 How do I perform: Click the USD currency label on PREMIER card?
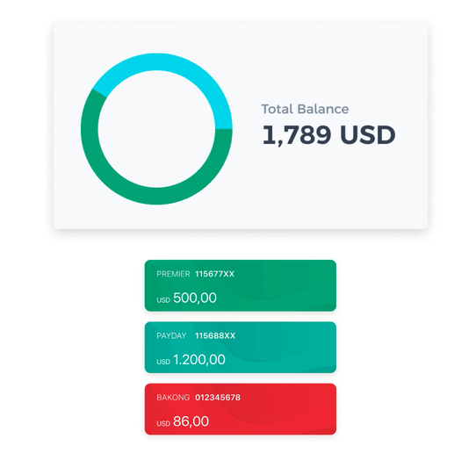pos(163,300)
